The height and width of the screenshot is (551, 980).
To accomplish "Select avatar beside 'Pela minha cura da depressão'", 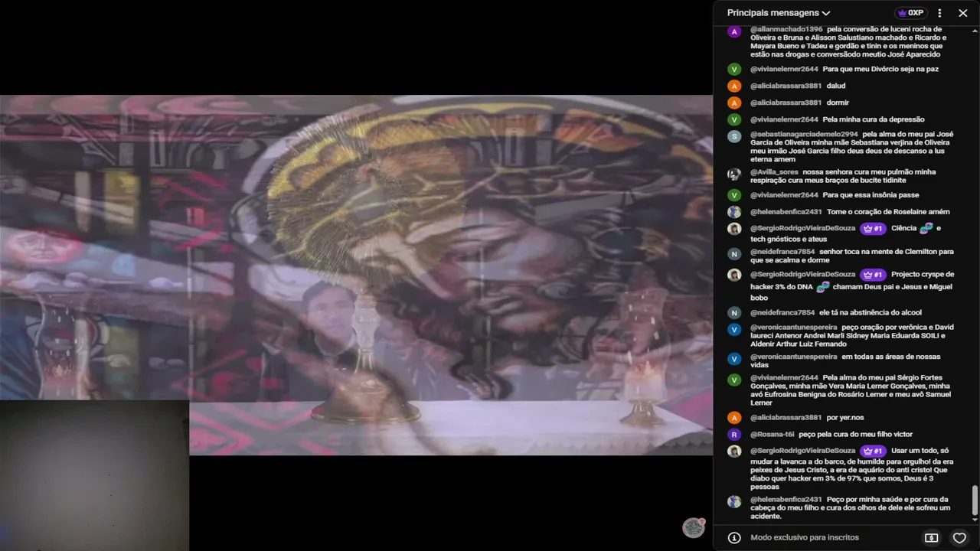I will [734, 119].
